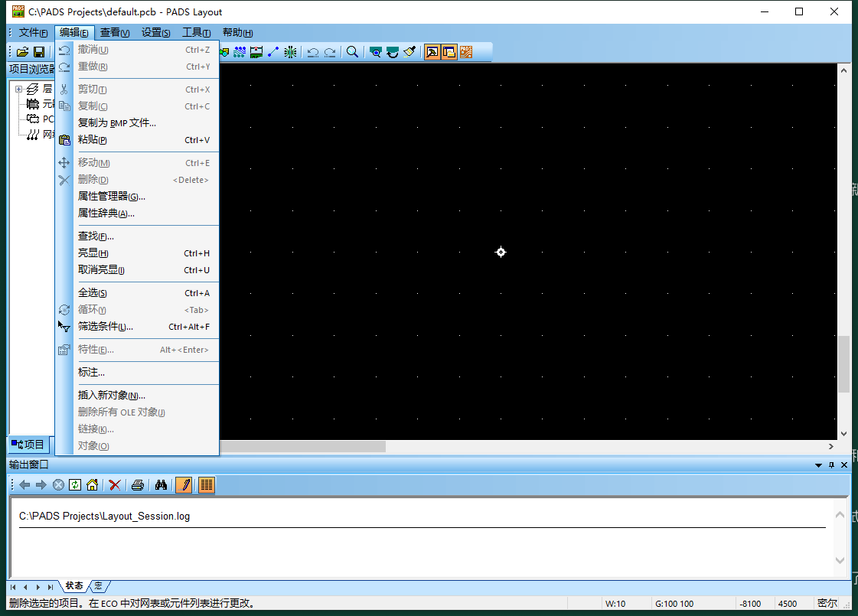The width and height of the screenshot is (858, 616).
Task: Click the home icon in the output toolbar
Action: click(x=92, y=484)
